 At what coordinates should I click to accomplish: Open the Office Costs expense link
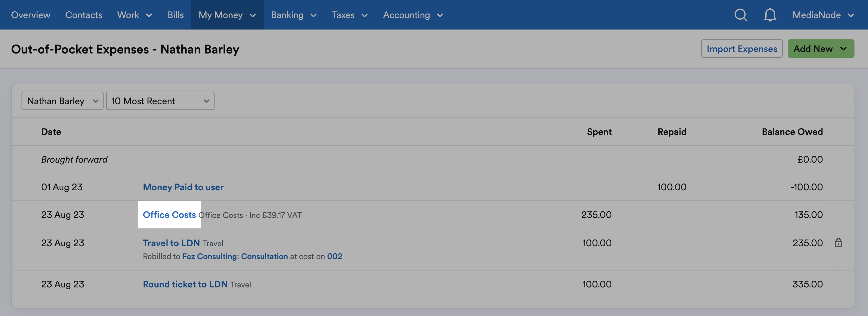[169, 215]
